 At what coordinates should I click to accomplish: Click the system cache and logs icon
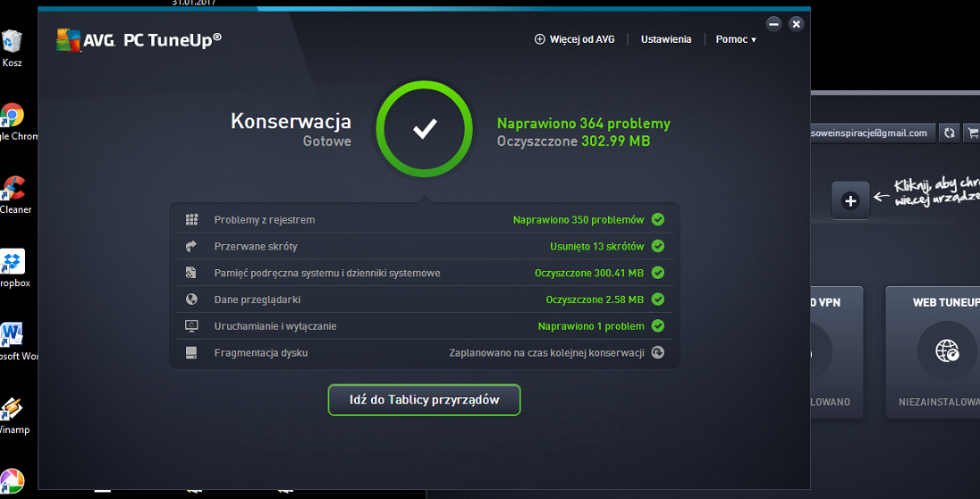(x=191, y=273)
